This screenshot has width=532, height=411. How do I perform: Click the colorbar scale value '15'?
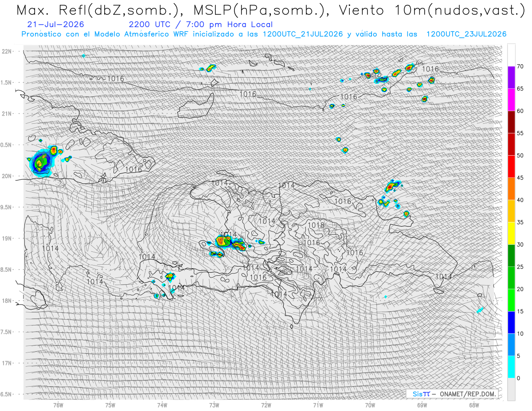[x=520, y=311]
